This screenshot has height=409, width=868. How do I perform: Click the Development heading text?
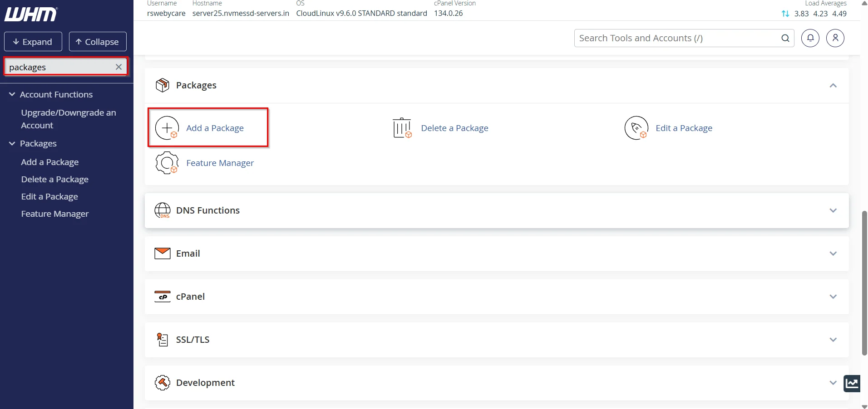click(x=205, y=383)
